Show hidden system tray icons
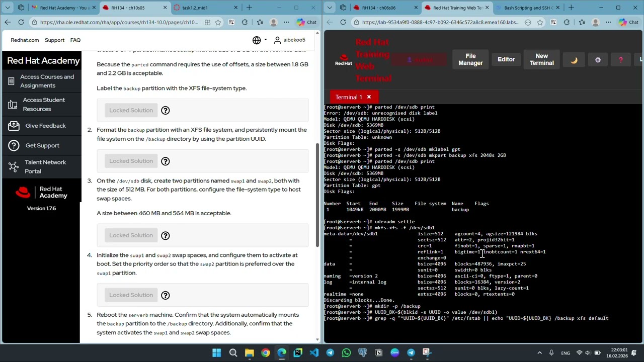The image size is (644, 362). click(539, 352)
